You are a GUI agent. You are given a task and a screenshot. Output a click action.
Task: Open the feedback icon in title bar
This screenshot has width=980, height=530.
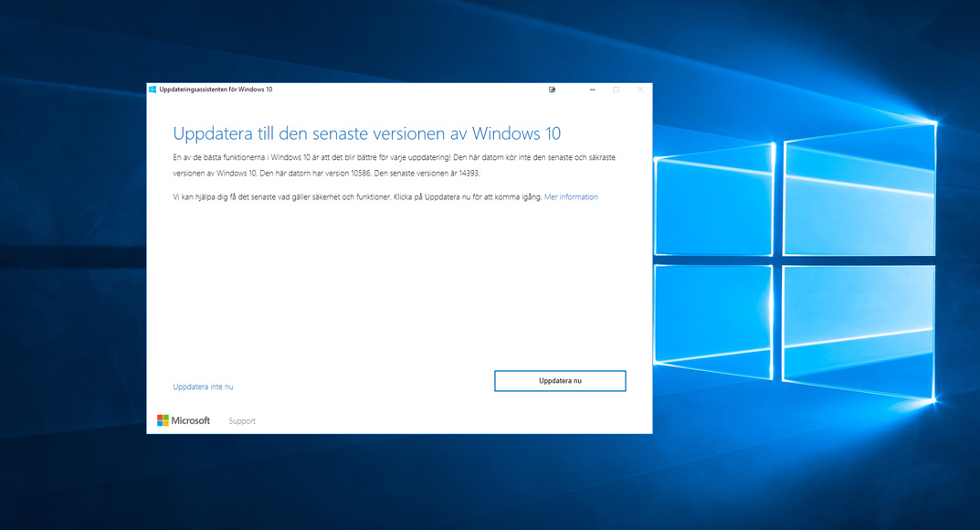(x=553, y=90)
